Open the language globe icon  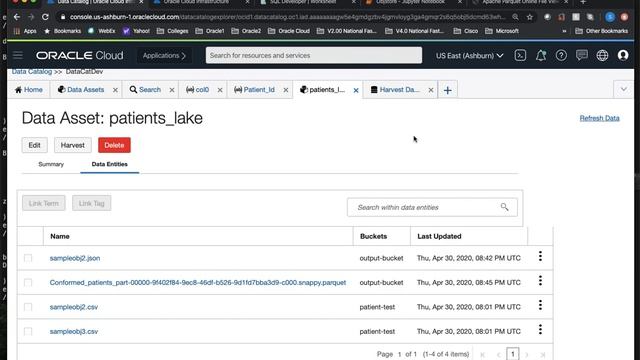602,55
